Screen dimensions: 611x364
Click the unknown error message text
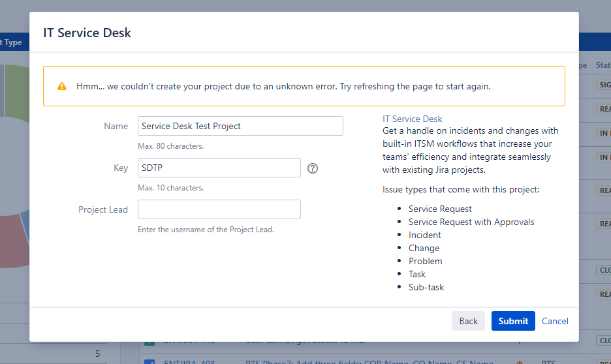[283, 86]
